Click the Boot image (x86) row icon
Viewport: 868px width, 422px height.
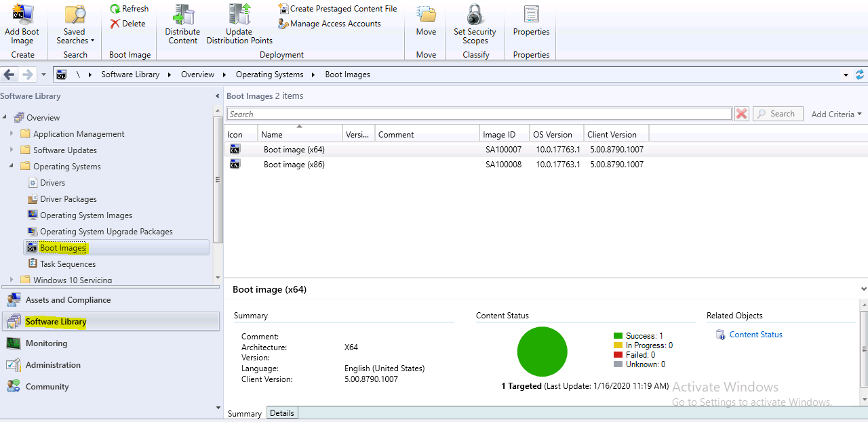[x=235, y=164]
